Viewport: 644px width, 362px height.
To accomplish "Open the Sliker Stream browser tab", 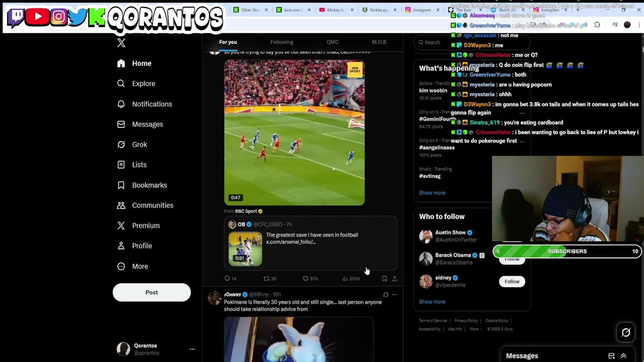I will pyautogui.click(x=250, y=10).
